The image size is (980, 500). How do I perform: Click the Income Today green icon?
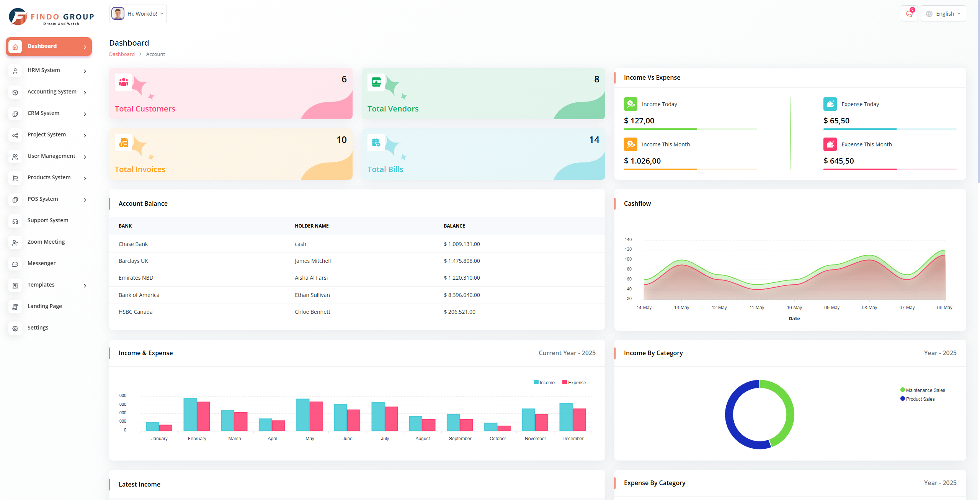(x=630, y=104)
